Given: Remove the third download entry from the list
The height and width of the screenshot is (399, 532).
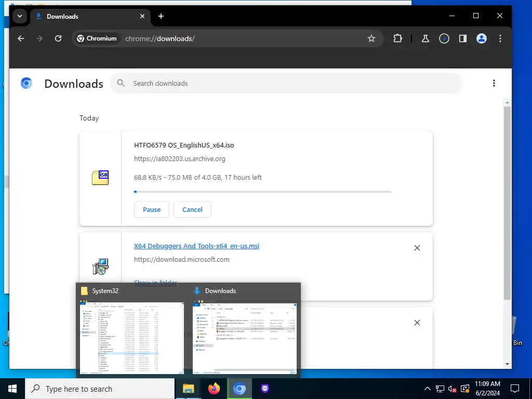Looking at the screenshot, I should (x=417, y=323).
